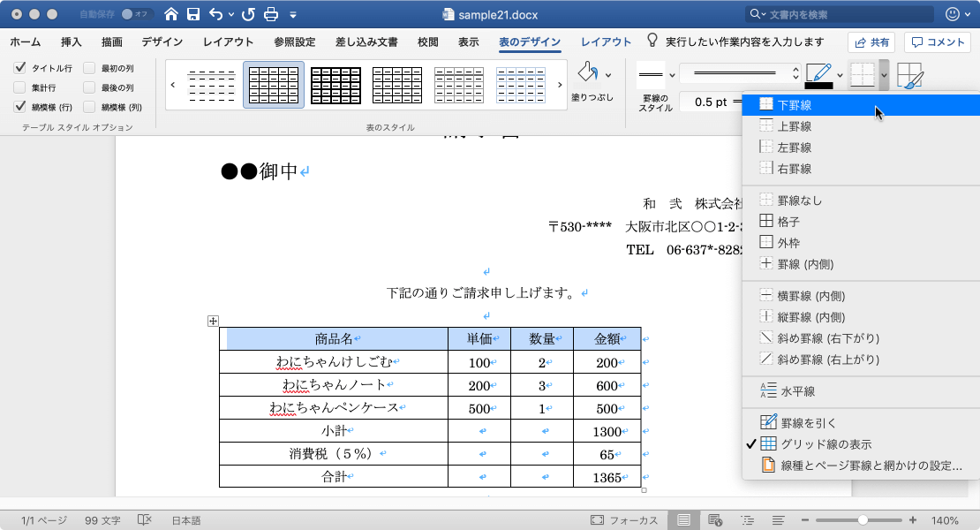Zoom in with the plus button
This screenshot has height=530, width=980.
point(913,520)
